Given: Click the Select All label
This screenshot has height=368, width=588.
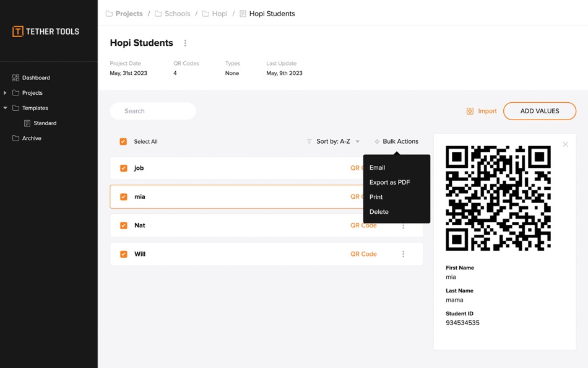Looking at the screenshot, I should pyautogui.click(x=145, y=142).
